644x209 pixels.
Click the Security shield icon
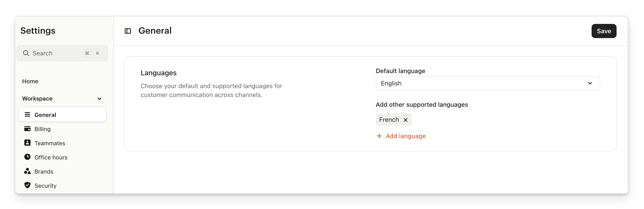27,185
